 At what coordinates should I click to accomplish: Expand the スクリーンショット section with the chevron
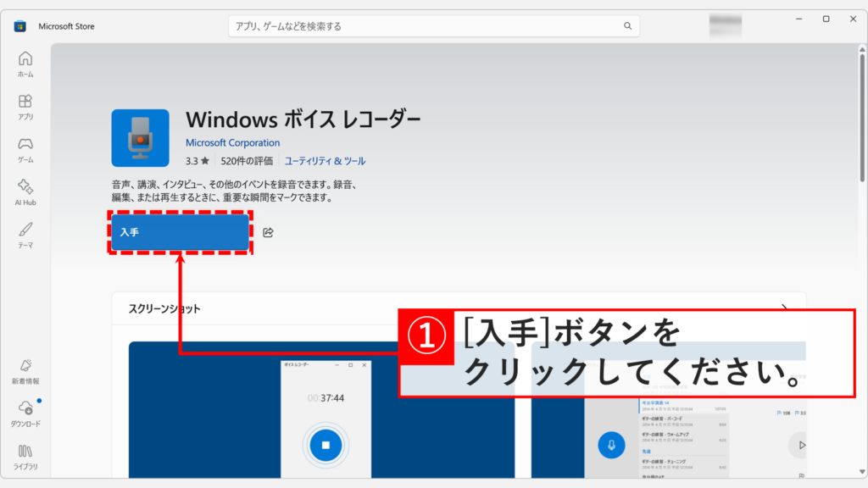coord(786,308)
